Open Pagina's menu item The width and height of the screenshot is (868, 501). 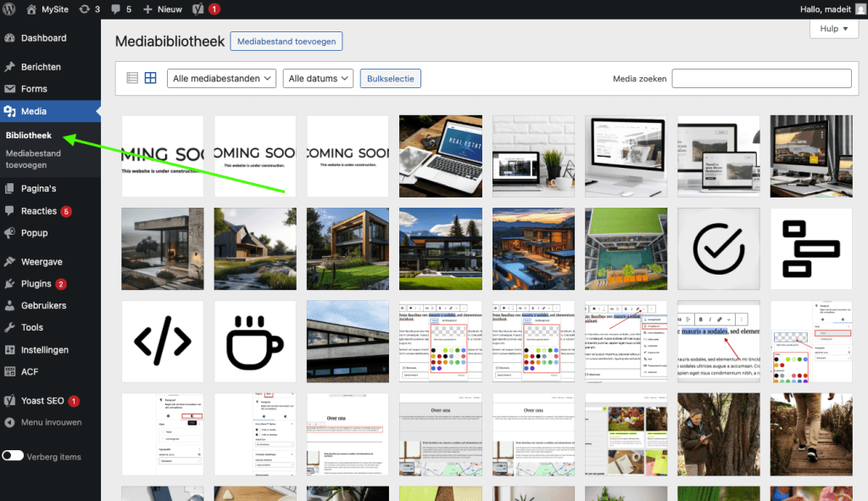tap(50, 188)
